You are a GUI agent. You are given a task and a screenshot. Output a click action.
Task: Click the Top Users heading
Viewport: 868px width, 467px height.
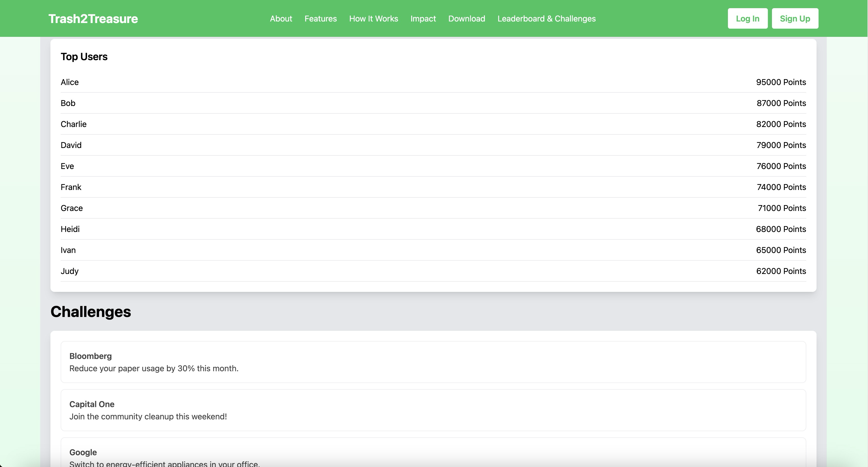pyautogui.click(x=84, y=57)
